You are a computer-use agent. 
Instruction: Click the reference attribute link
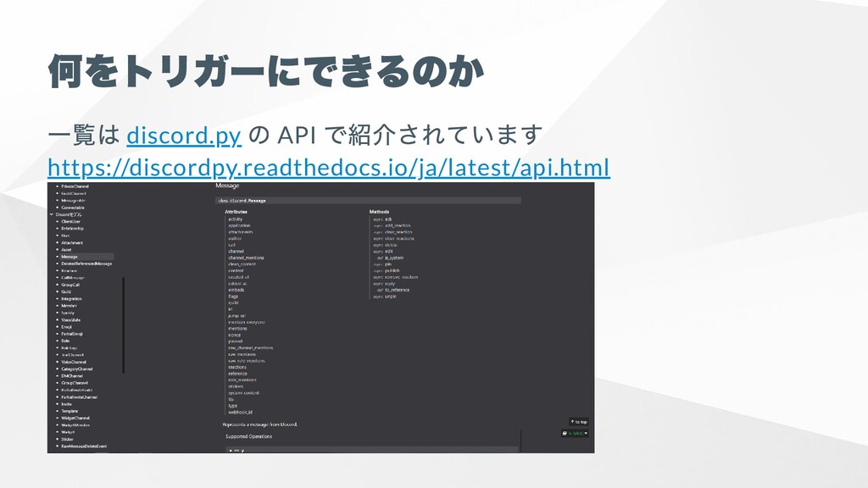pyautogui.click(x=237, y=374)
